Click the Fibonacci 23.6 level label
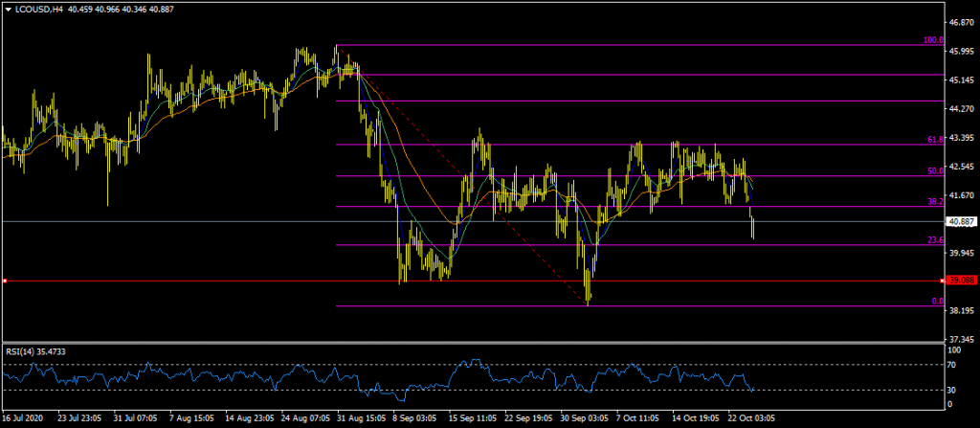980x428 pixels. pyautogui.click(x=936, y=240)
